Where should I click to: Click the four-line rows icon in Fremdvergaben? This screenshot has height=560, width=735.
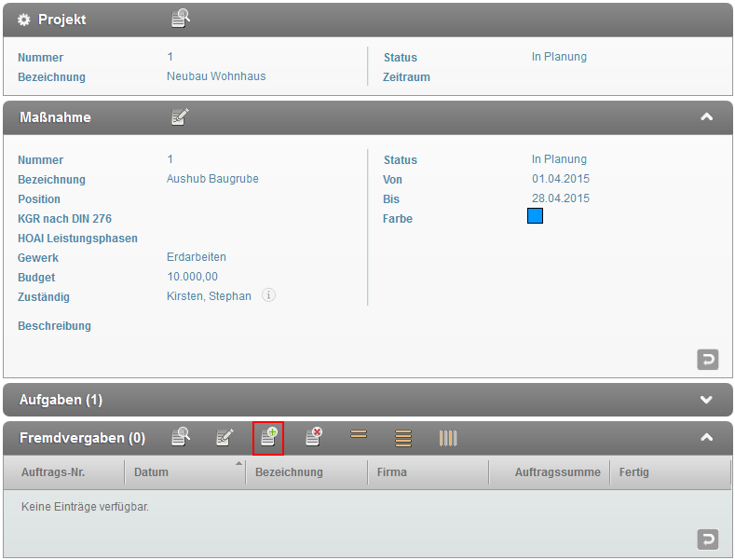click(403, 437)
